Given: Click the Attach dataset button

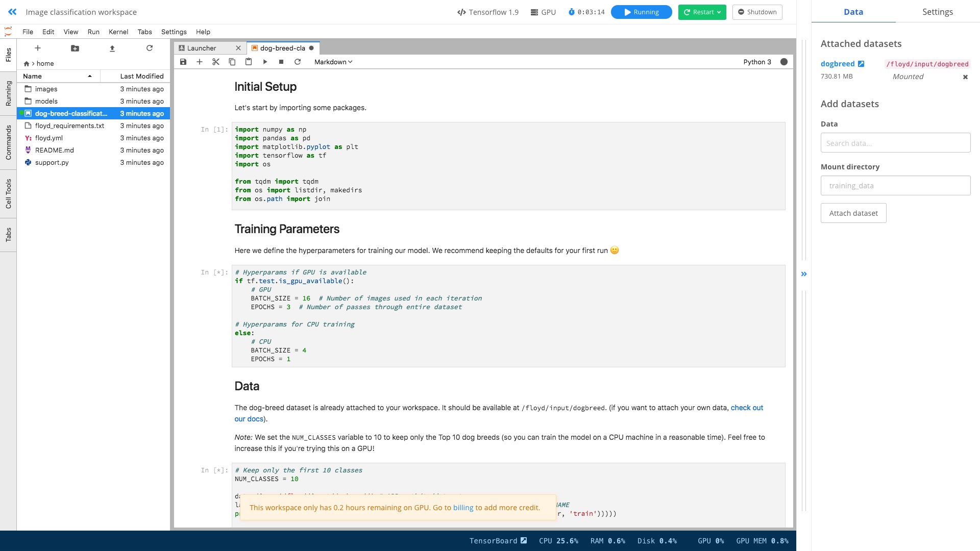Looking at the screenshot, I should tap(853, 213).
